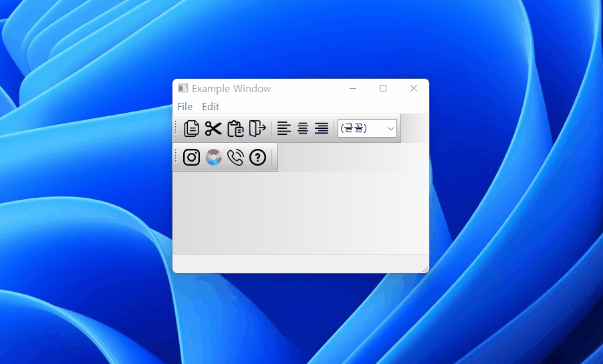Click the Exit door icon
603x364 pixels.
click(x=257, y=128)
